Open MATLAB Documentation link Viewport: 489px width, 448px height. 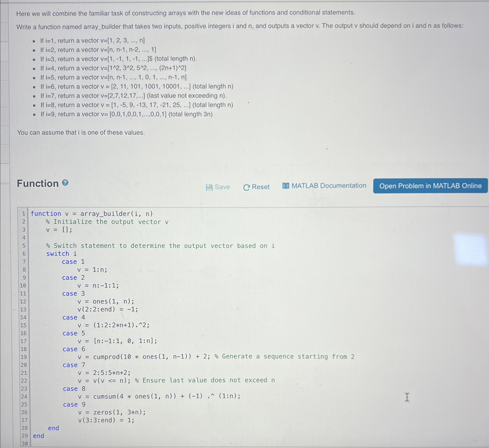click(329, 186)
